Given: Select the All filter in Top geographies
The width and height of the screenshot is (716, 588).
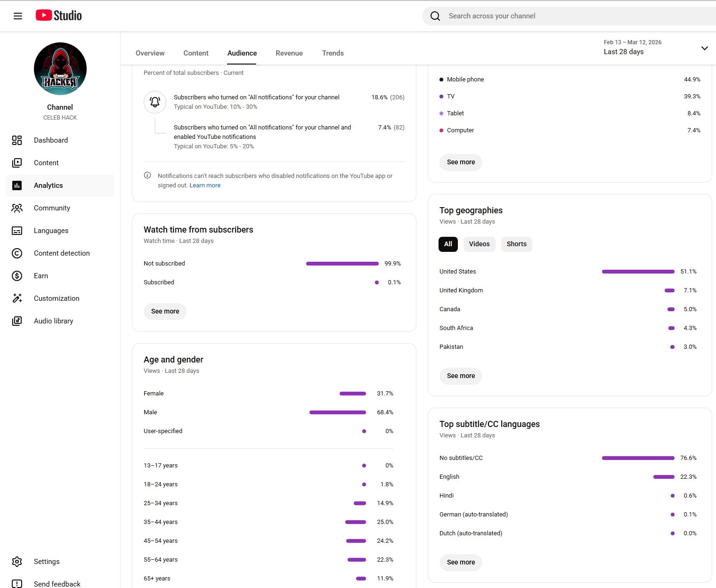Looking at the screenshot, I should (x=448, y=244).
